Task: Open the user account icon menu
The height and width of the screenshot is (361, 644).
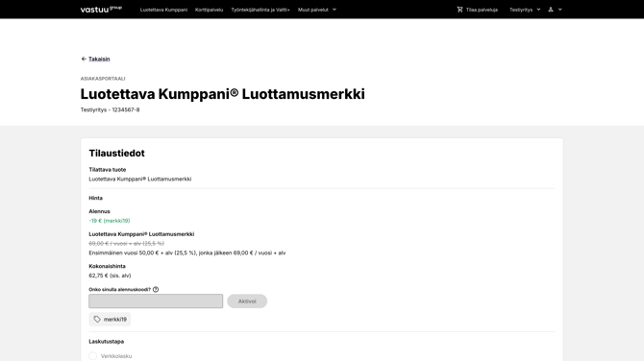Action: tap(551, 10)
